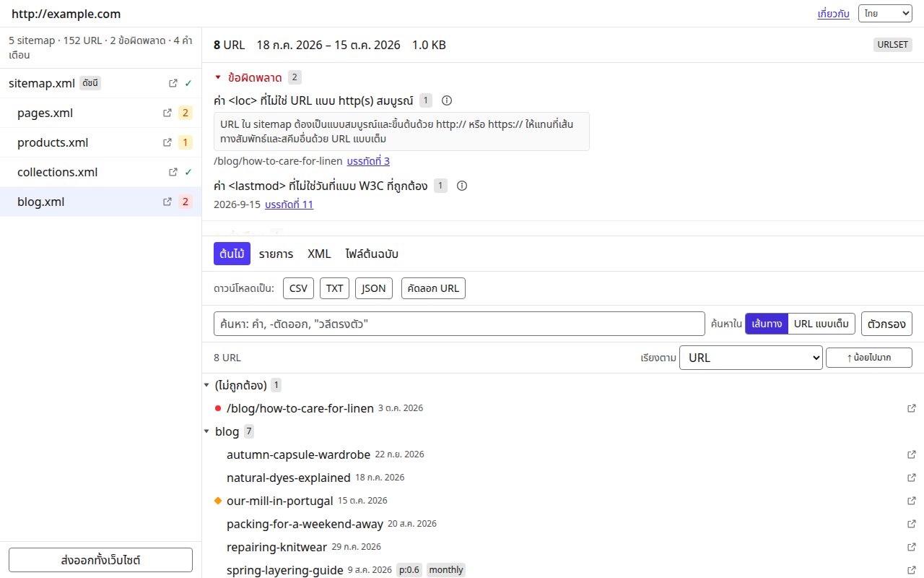Viewport: 924px width, 578px height.
Task: Open the เกี่ยวกับ link
Action: 834,14
